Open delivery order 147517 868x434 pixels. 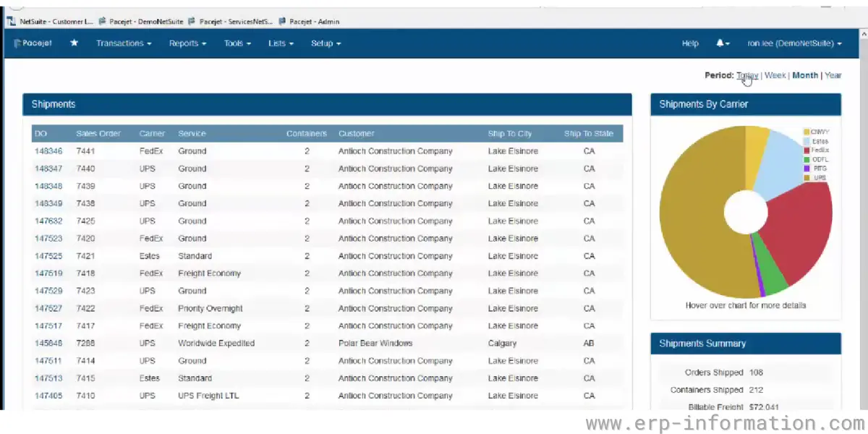[x=48, y=325]
